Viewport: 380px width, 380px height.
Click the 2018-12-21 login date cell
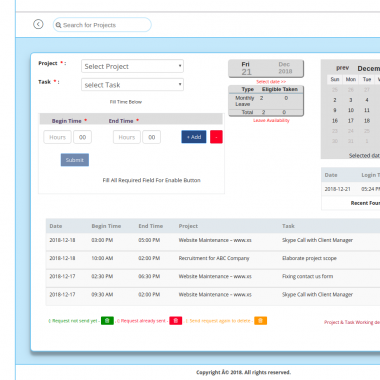tap(337, 189)
